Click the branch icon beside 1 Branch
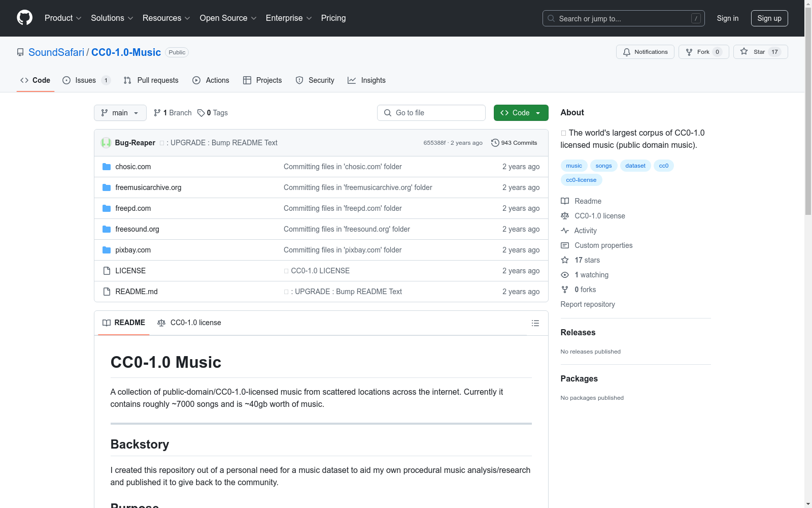Viewport: 812px width, 508px height. [x=157, y=113]
